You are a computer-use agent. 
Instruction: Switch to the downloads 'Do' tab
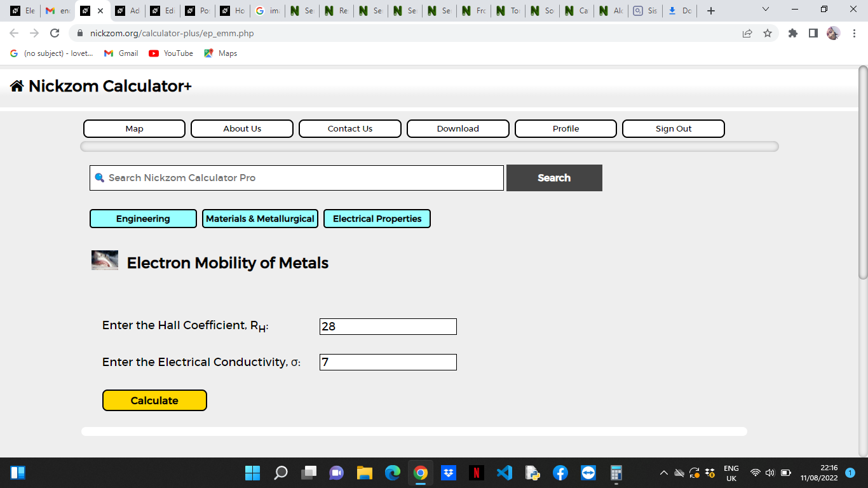point(680,11)
